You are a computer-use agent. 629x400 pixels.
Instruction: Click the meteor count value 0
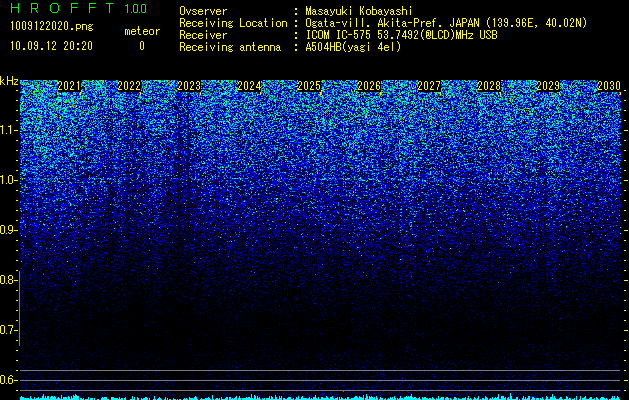pyautogui.click(x=142, y=46)
